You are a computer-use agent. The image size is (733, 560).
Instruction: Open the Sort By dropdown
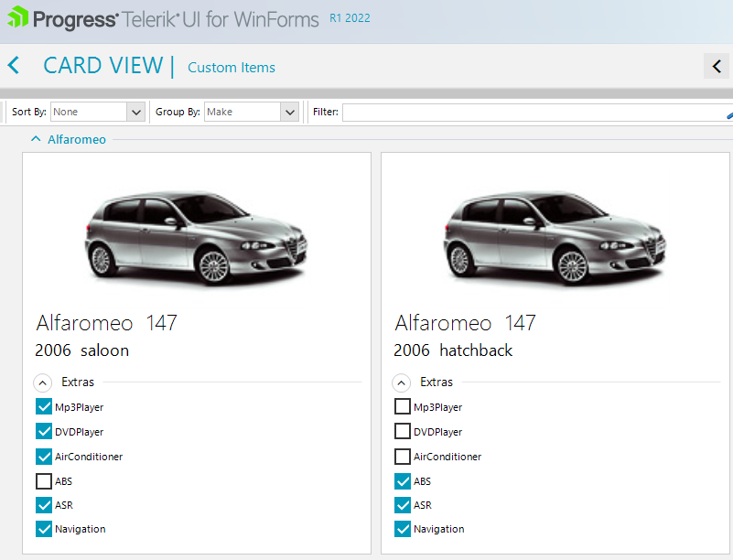[x=136, y=113]
